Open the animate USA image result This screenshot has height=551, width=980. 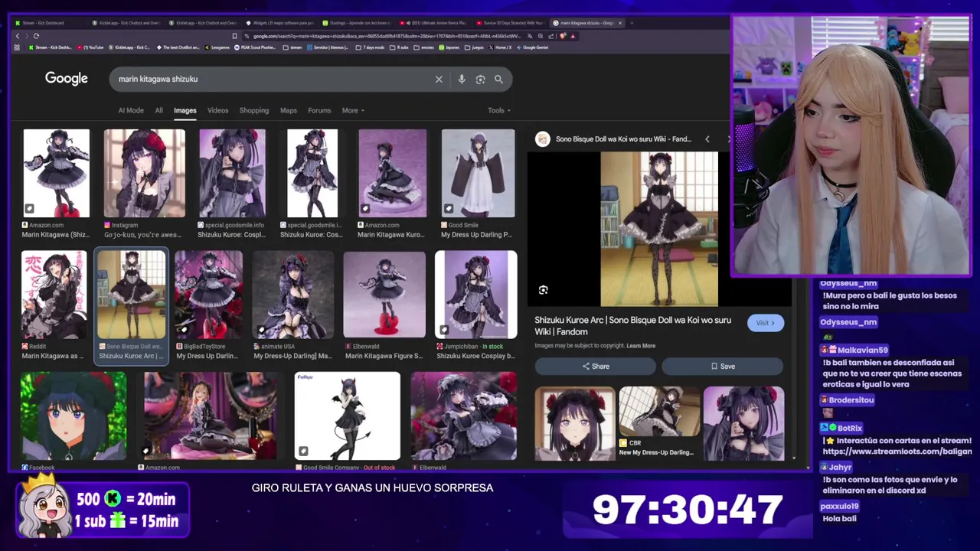[292, 295]
